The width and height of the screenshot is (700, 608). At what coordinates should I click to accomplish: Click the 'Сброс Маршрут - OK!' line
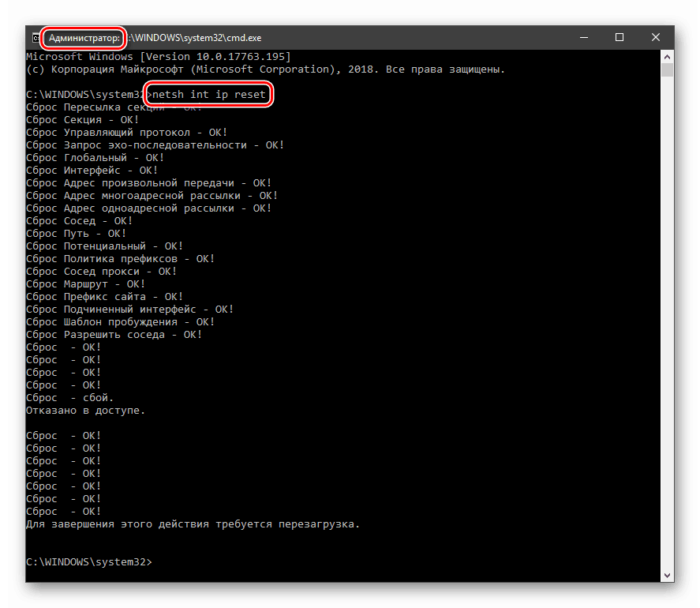86,283
